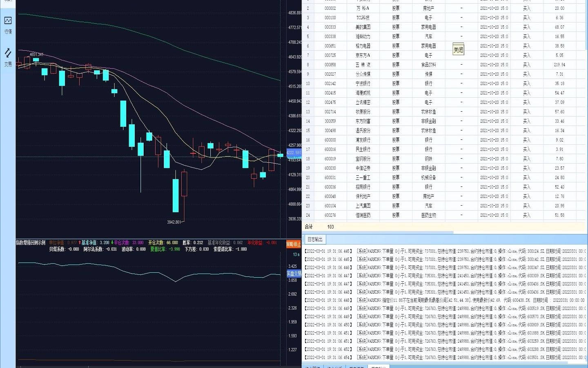Open the 交易 trading sidebar icon
588x368 pixels.
[x=8, y=58]
